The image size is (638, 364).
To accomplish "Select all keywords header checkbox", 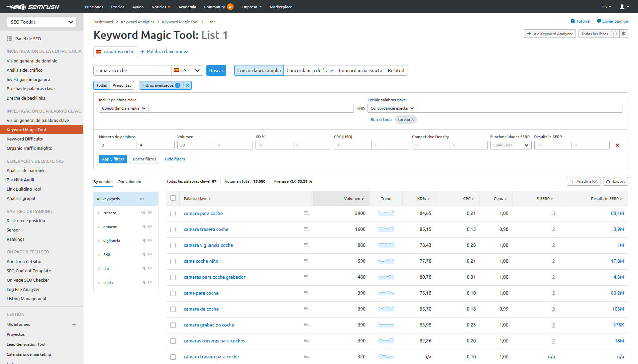I will tap(173, 198).
